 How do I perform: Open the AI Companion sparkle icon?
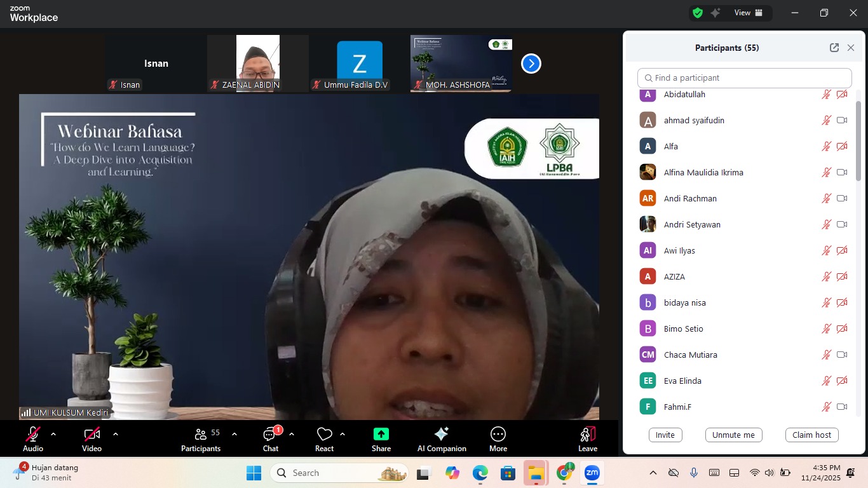(x=442, y=434)
